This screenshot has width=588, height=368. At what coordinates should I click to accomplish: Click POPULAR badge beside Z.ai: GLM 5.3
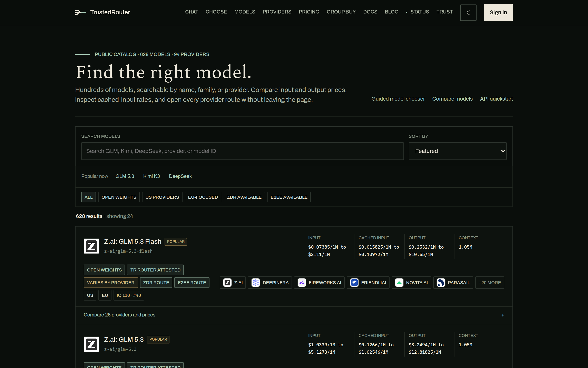[158, 340]
